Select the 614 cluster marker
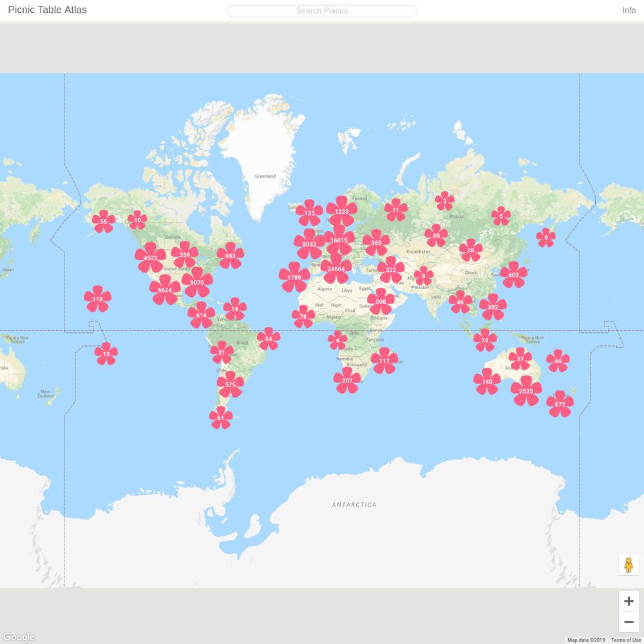Image resolution: width=644 pixels, height=644 pixels. [x=201, y=315]
